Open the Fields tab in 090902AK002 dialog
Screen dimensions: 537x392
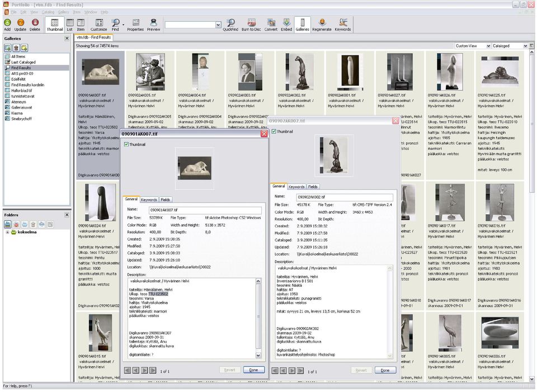click(x=313, y=187)
